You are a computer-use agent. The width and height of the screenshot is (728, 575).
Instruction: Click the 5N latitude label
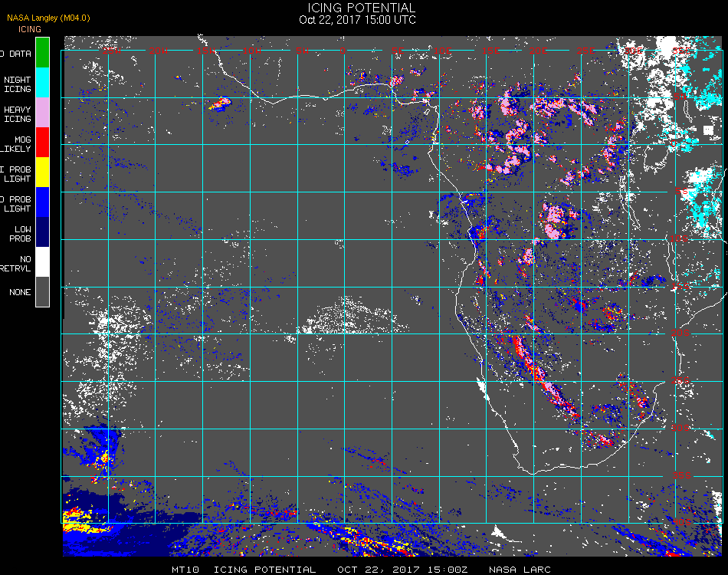(x=680, y=97)
